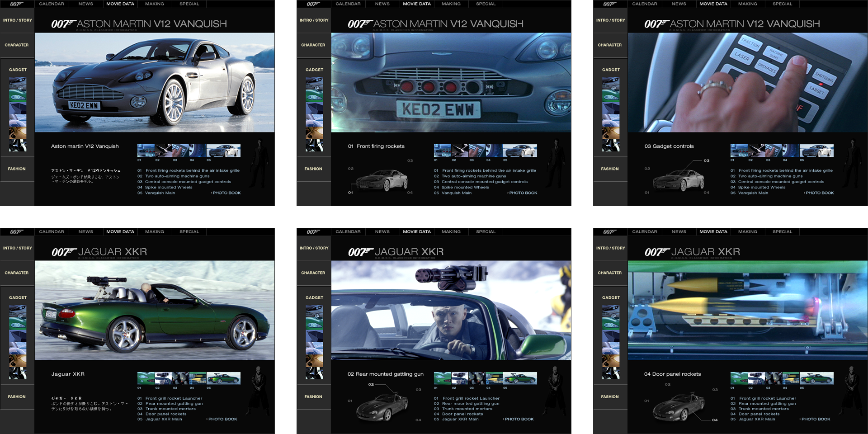868x434 pixels.
Task: Click car diagram marker 04 on Gadget controls screen
Action: coord(707,193)
